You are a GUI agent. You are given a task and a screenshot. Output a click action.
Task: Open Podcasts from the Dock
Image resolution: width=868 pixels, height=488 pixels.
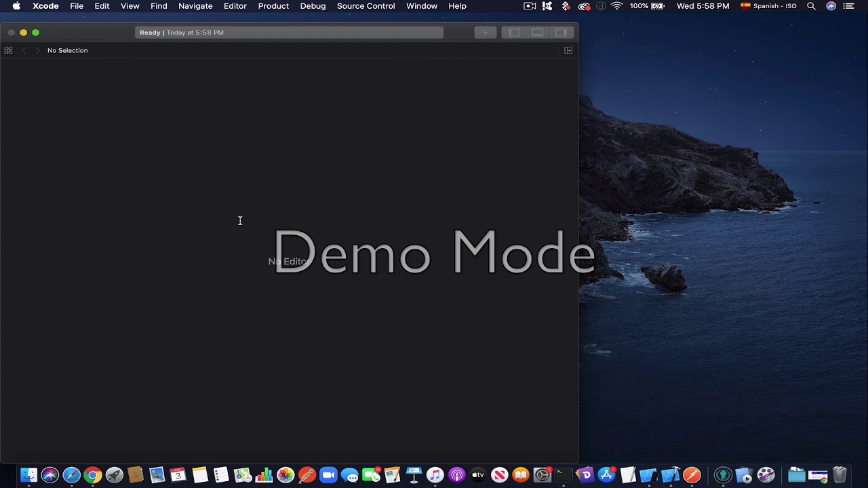(456, 475)
